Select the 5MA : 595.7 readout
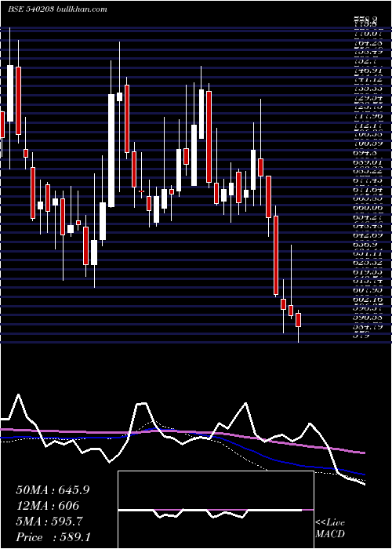This screenshot has width=392, height=549. click(49, 522)
